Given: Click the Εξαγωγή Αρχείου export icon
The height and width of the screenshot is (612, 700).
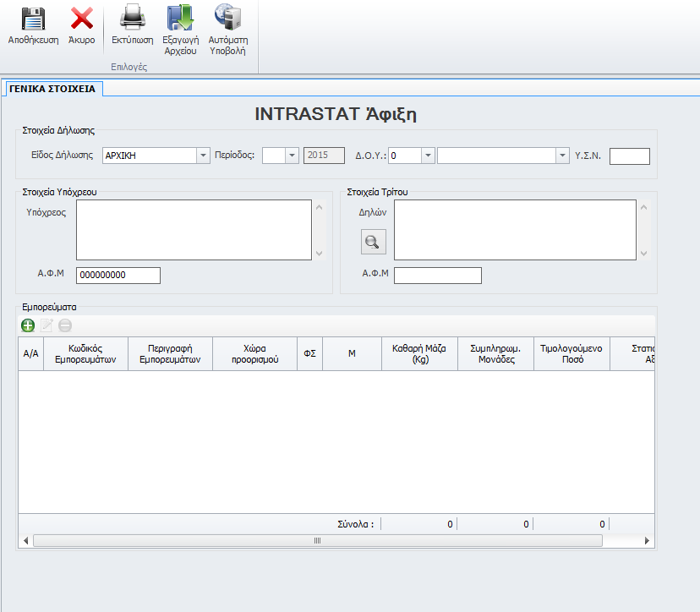Looking at the screenshot, I should tap(180, 18).
